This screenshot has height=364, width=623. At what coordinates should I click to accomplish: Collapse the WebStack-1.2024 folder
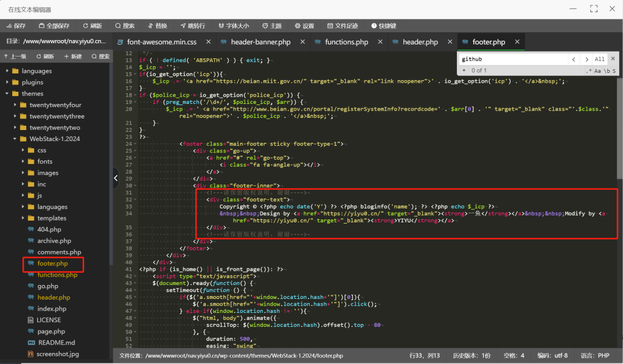[x=15, y=139]
